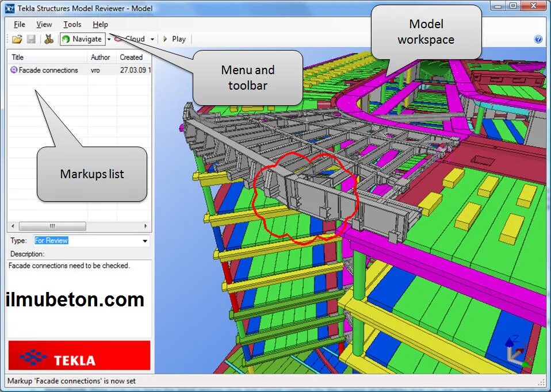Open help via blue question icon
The image size is (551, 392).
pyautogui.click(x=538, y=39)
